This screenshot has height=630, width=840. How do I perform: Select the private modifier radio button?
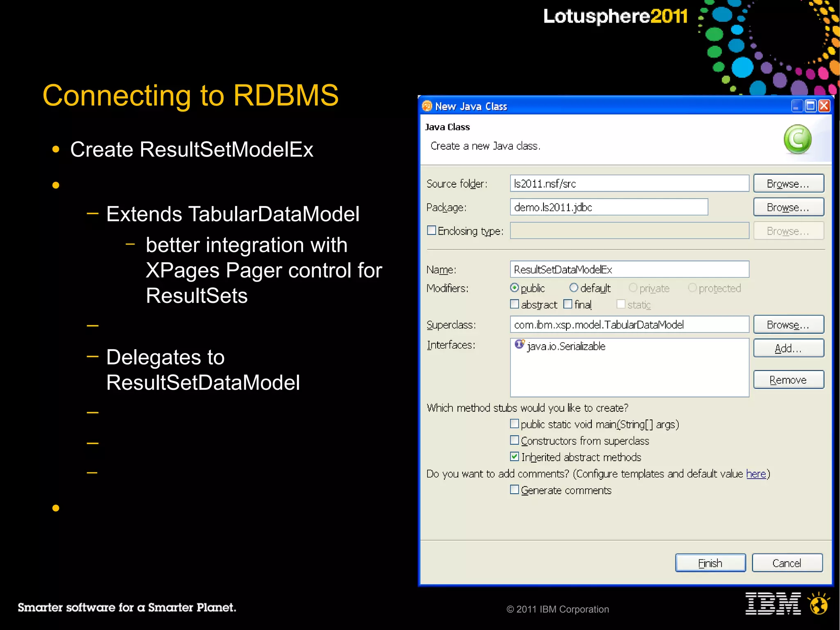coord(633,288)
